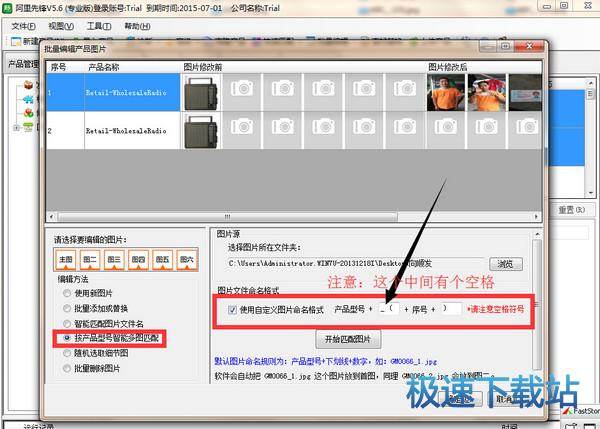Click the 图片文件命名格式 group label
This screenshot has height=429, width=600.
point(248,290)
